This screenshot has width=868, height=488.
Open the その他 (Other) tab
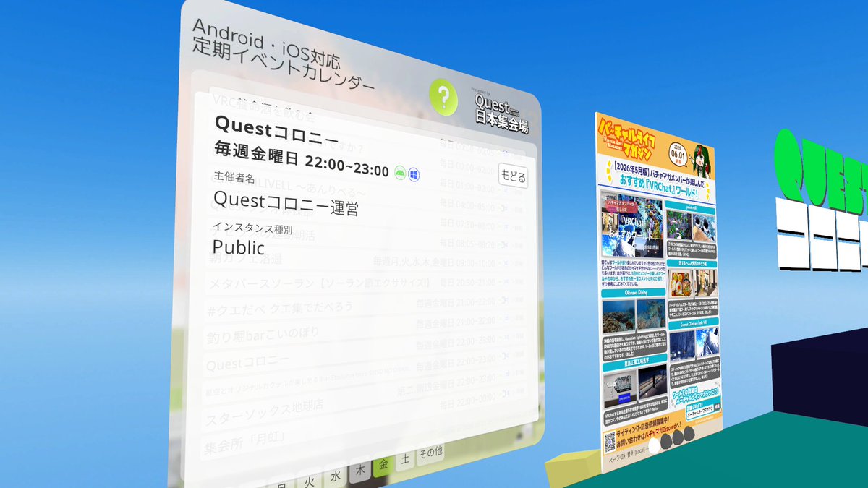(x=430, y=453)
